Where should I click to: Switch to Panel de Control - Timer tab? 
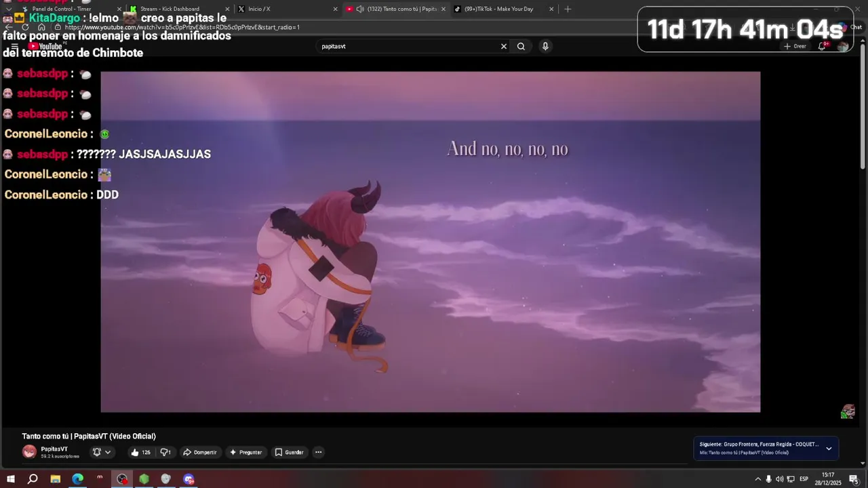(x=68, y=9)
